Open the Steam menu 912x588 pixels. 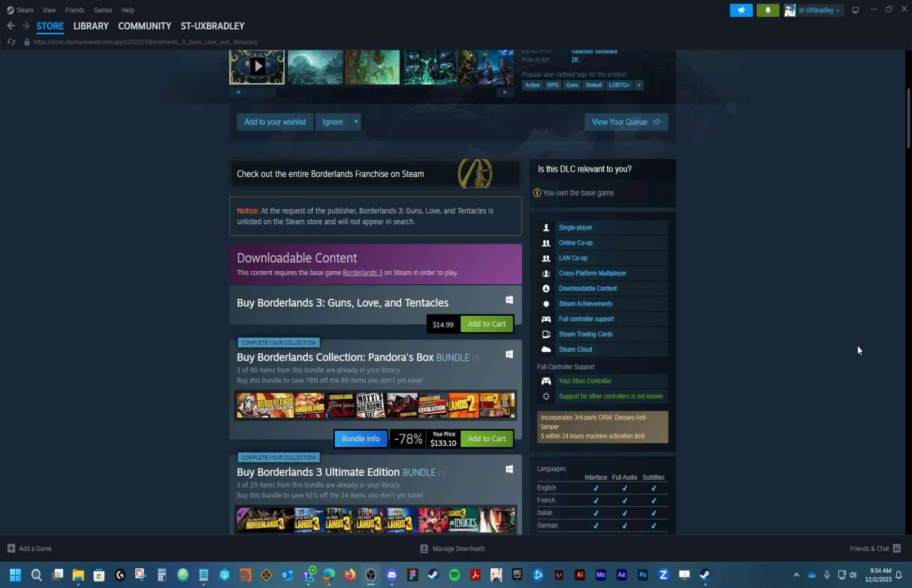click(20, 10)
